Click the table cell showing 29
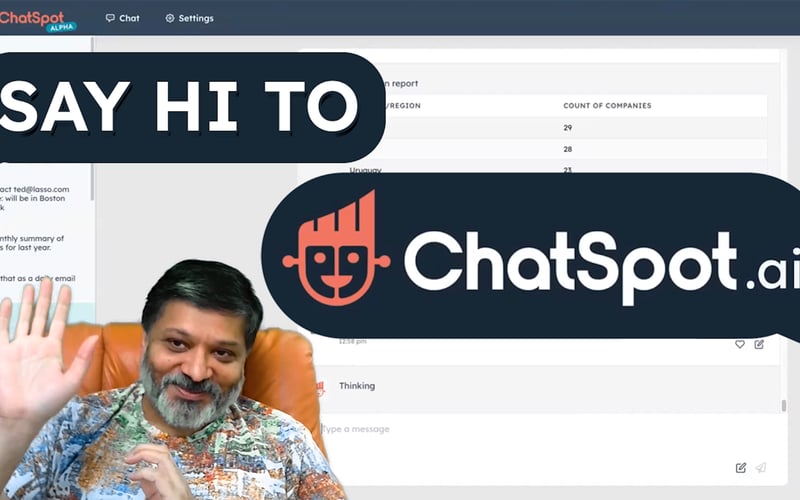This screenshot has width=800, height=500. pos(567,128)
